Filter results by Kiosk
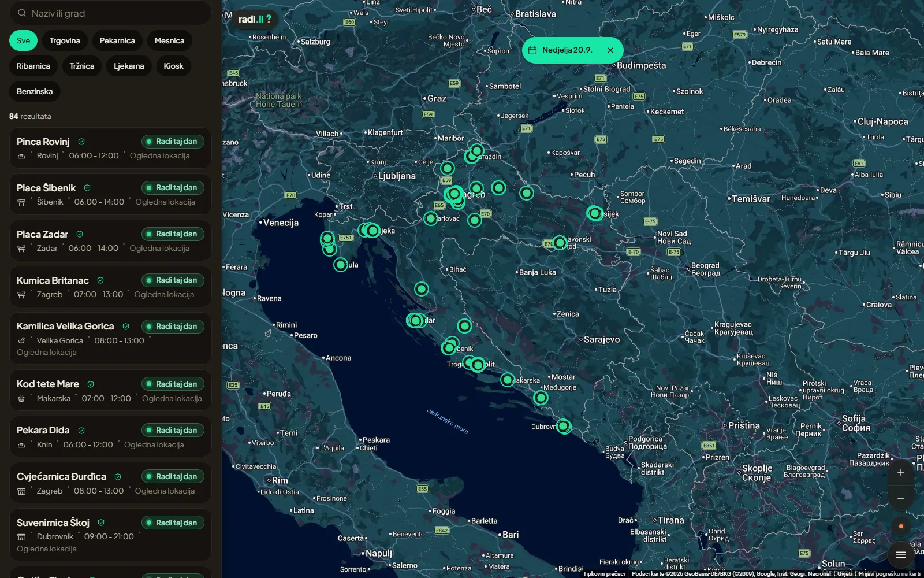Screen dimensions: 924x578 pyautogui.click(x=173, y=66)
